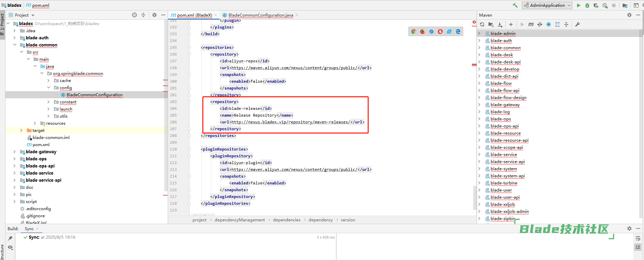Select the Sync tab in Build panel
This screenshot has width=644, height=260.
(29, 229)
